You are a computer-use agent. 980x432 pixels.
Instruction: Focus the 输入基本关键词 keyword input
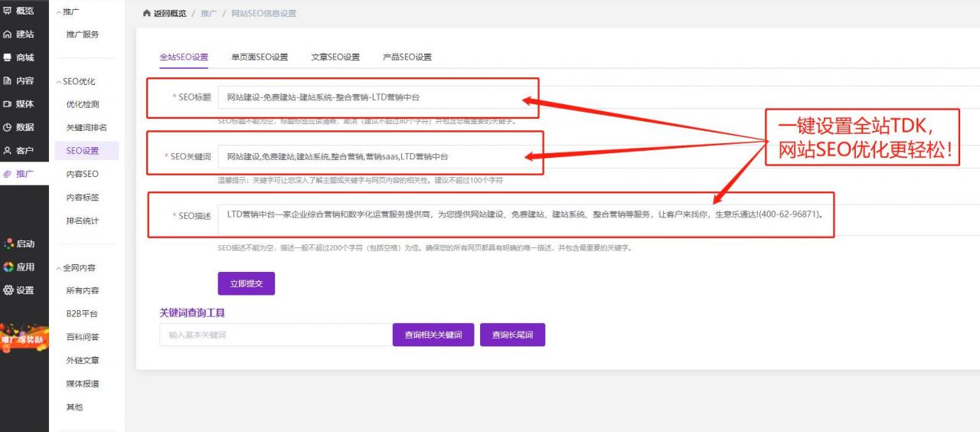[276, 335]
